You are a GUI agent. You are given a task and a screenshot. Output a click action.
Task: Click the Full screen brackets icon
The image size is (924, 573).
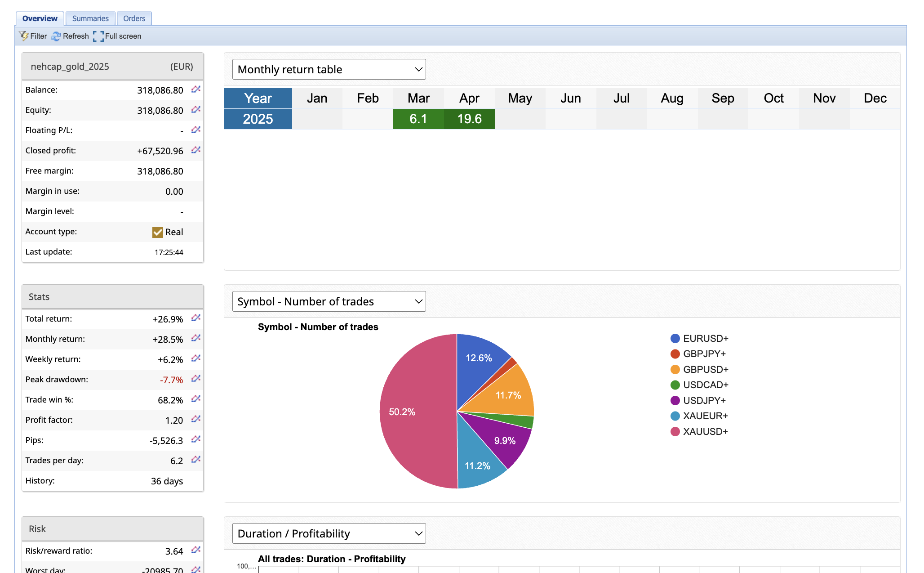pyautogui.click(x=98, y=36)
